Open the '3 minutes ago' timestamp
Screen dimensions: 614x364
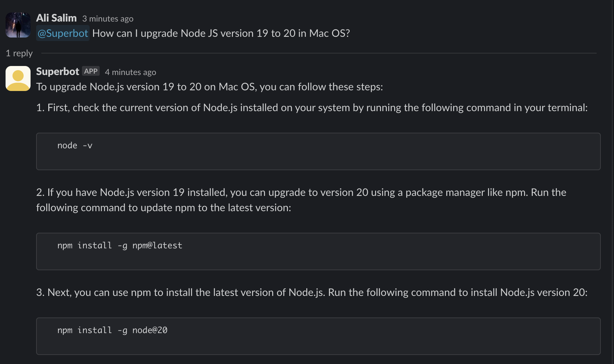tap(108, 19)
